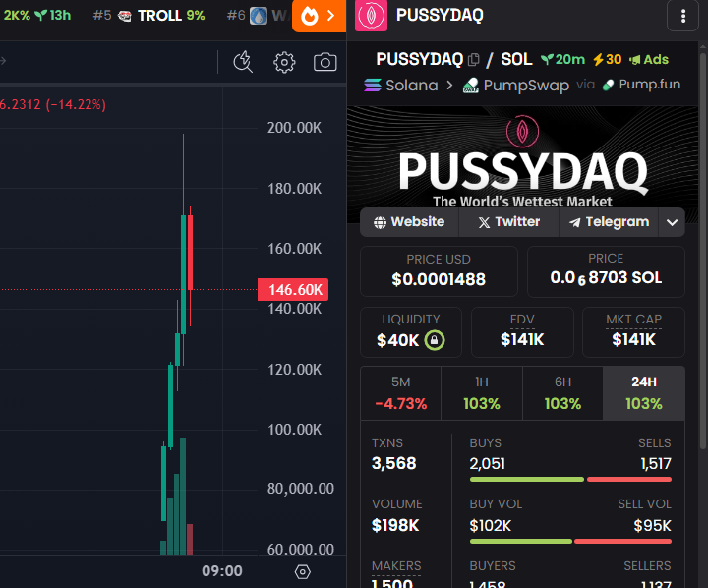Click the 146.60K current price label
This screenshot has height=588, width=708.
(293, 289)
